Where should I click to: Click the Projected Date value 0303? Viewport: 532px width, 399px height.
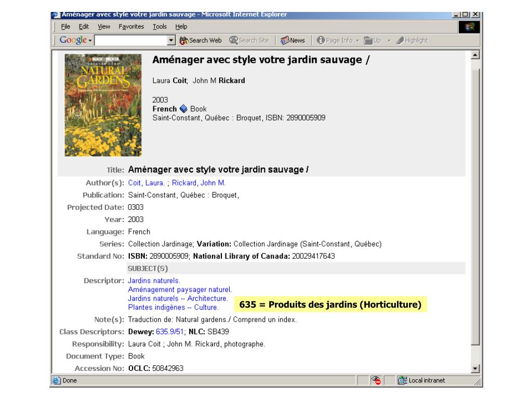[136, 207]
